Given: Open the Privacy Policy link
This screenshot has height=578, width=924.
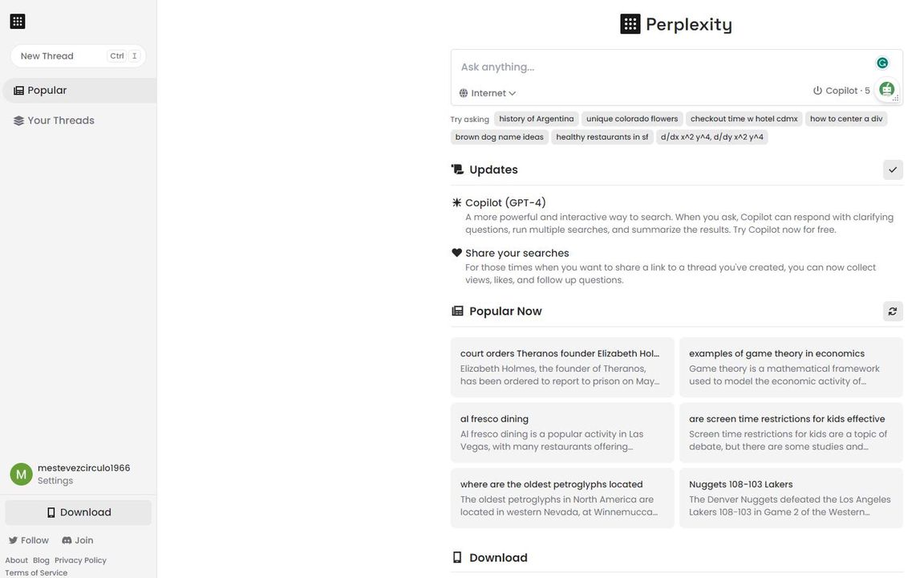Looking at the screenshot, I should 80,560.
